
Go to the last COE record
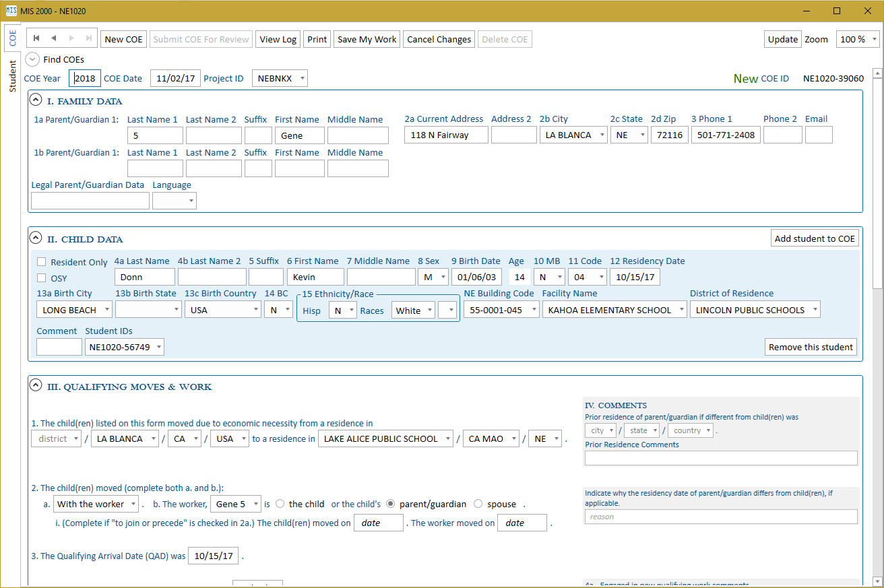(x=89, y=38)
